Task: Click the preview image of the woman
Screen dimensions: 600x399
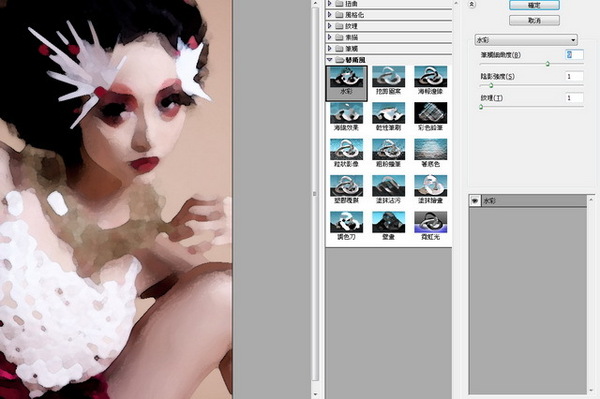Action: click(x=116, y=199)
